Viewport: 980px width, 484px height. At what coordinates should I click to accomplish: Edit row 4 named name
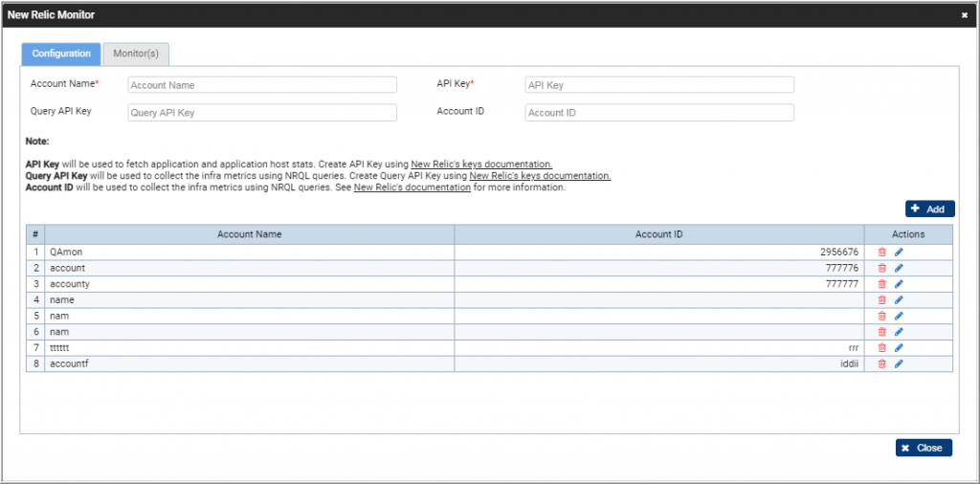tap(899, 299)
